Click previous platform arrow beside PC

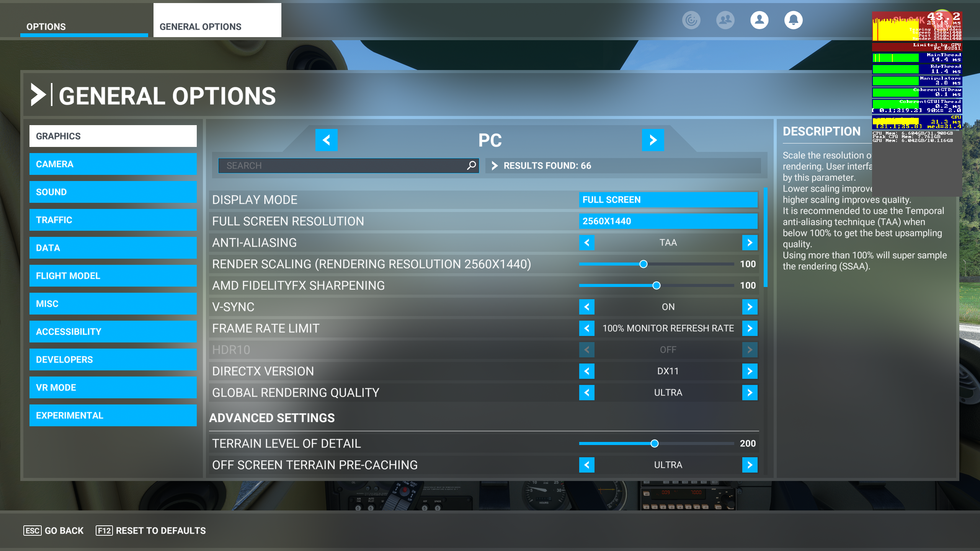[x=326, y=140]
